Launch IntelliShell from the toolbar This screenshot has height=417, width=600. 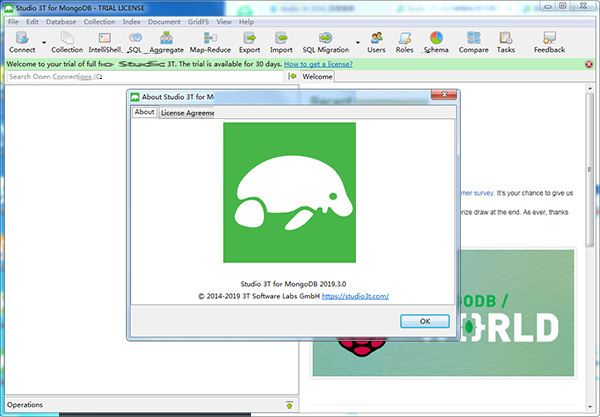tap(107, 41)
